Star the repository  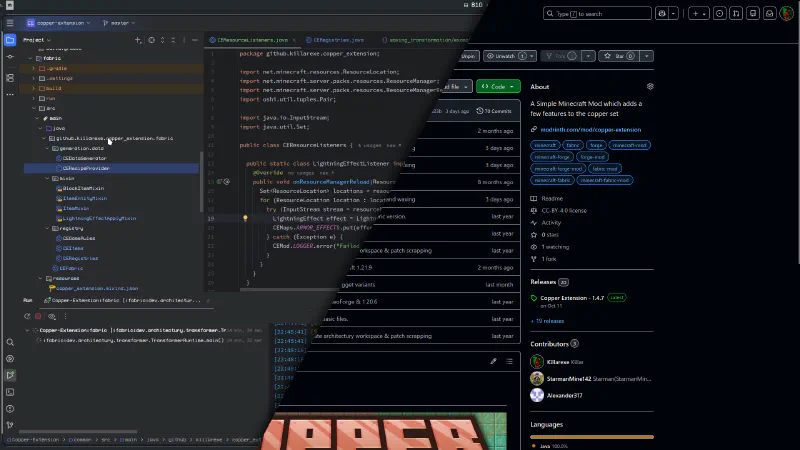pyautogui.click(x=616, y=57)
